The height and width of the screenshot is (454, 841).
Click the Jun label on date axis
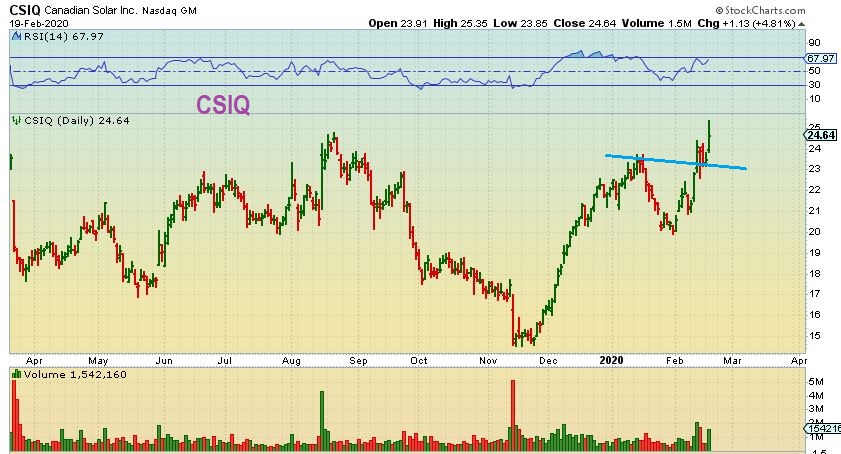(164, 361)
